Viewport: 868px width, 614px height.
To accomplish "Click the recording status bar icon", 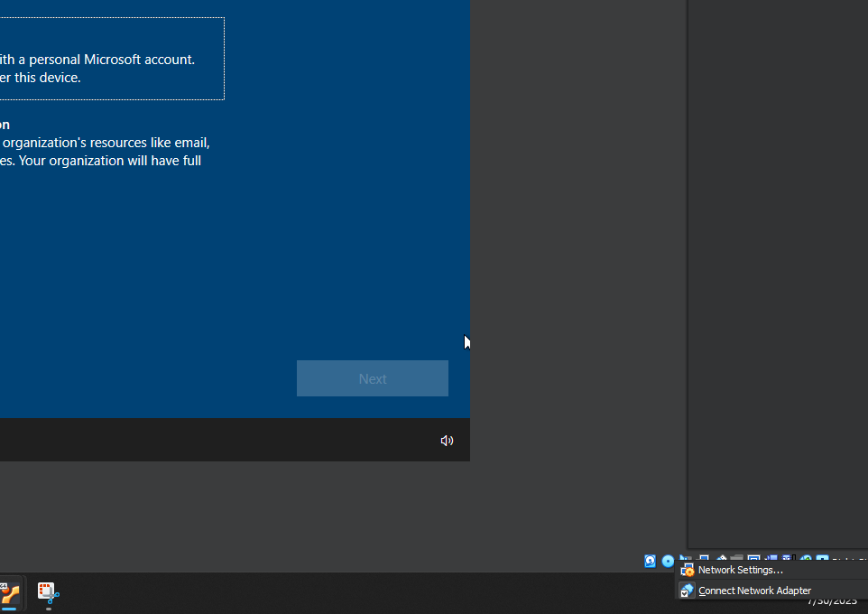I will click(771, 560).
